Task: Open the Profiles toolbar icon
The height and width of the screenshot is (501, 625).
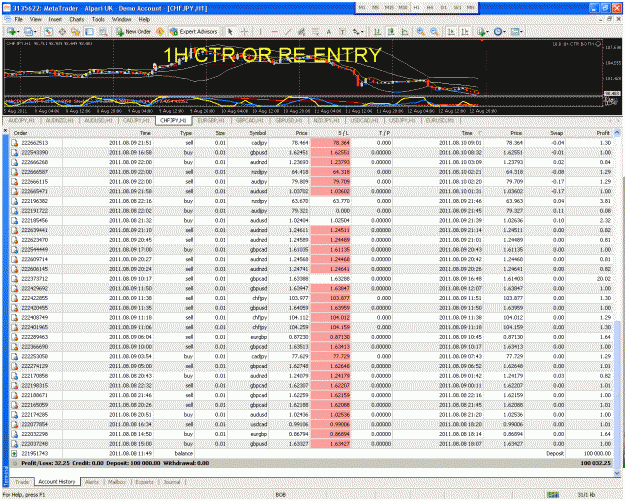Action: coord(29,31)
